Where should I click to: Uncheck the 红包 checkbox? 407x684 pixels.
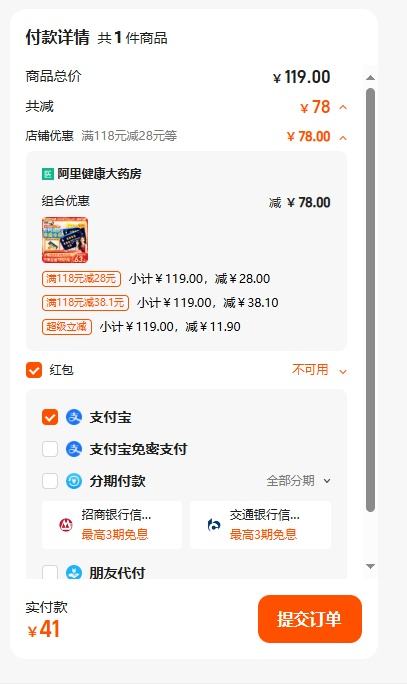pyautogui.click(x=34, y=370)
